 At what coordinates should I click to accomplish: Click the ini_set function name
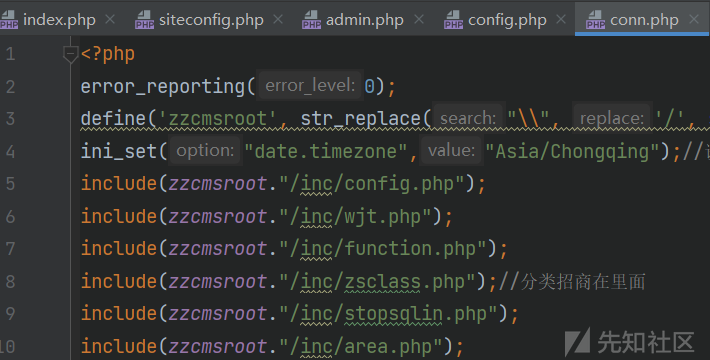tap(119, 151)
